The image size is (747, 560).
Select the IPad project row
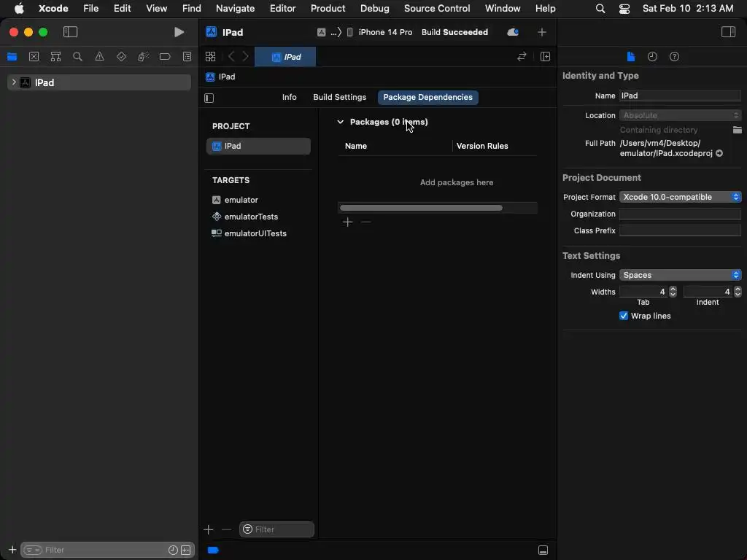coord(258,146)
